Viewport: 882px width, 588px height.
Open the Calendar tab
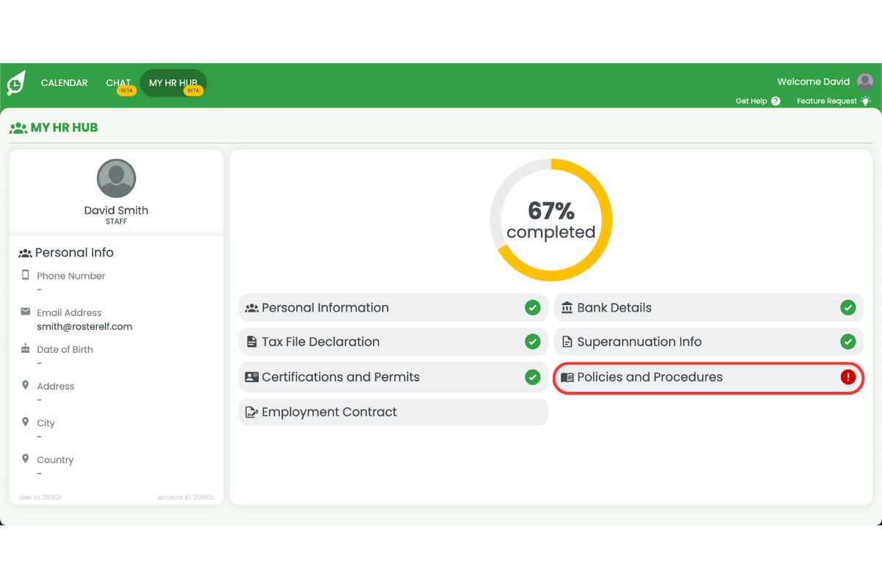point(64,83)
